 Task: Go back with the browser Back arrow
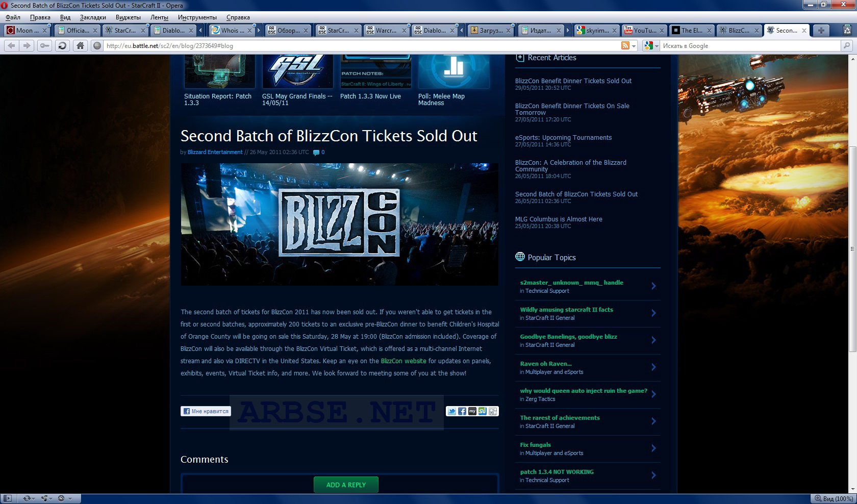[x=11, y=45]
